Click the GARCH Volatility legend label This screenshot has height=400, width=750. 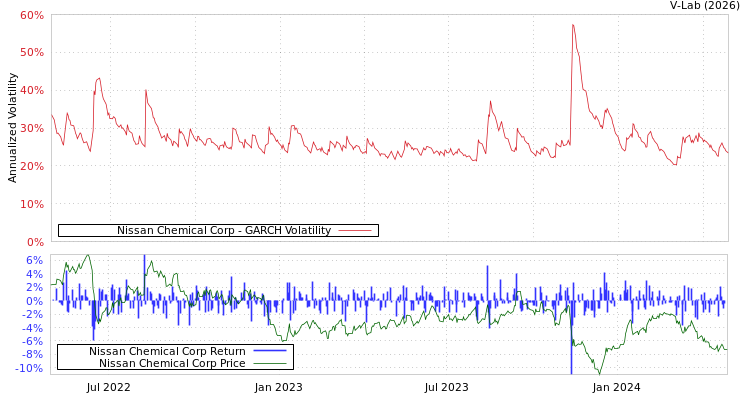point(223,230)
